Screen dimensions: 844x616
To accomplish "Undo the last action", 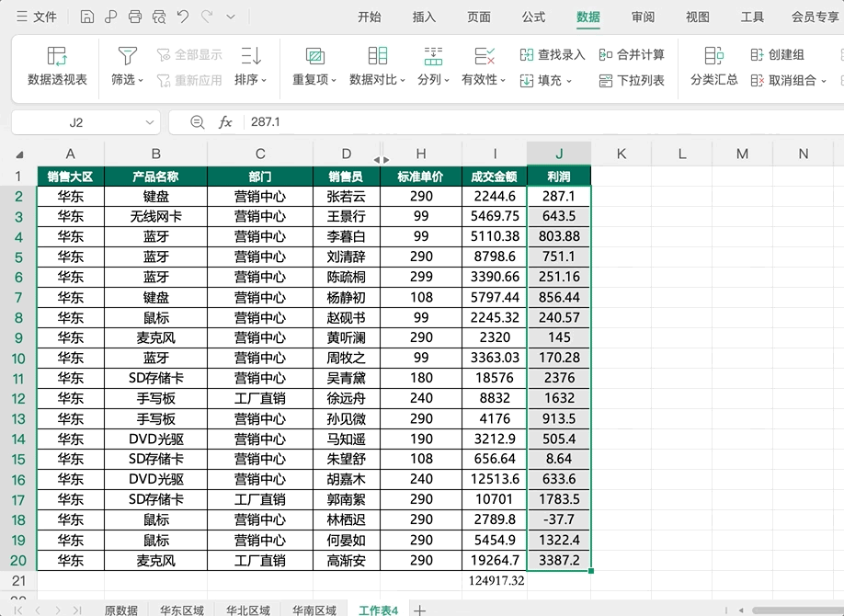I will [x=183, y=17].
